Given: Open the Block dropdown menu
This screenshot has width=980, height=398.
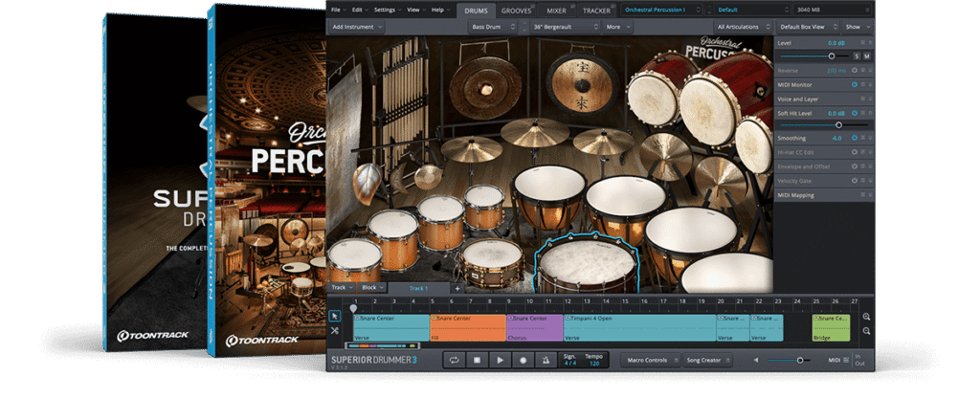Looking at the screenshot, I should tap(373, 288).
